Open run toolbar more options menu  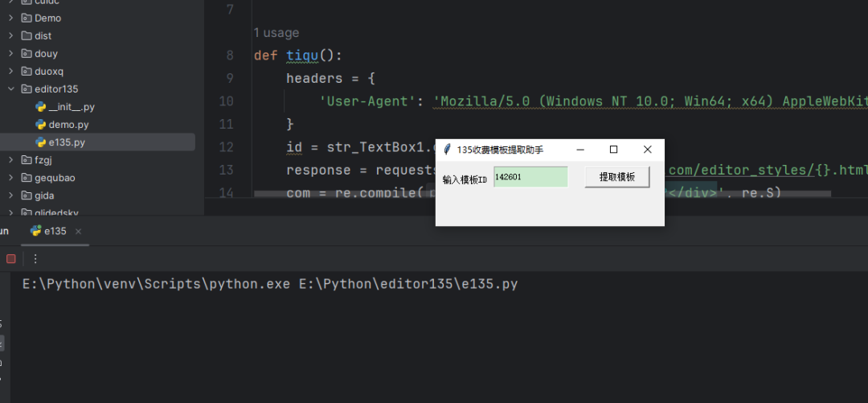(x=35, y=259)
